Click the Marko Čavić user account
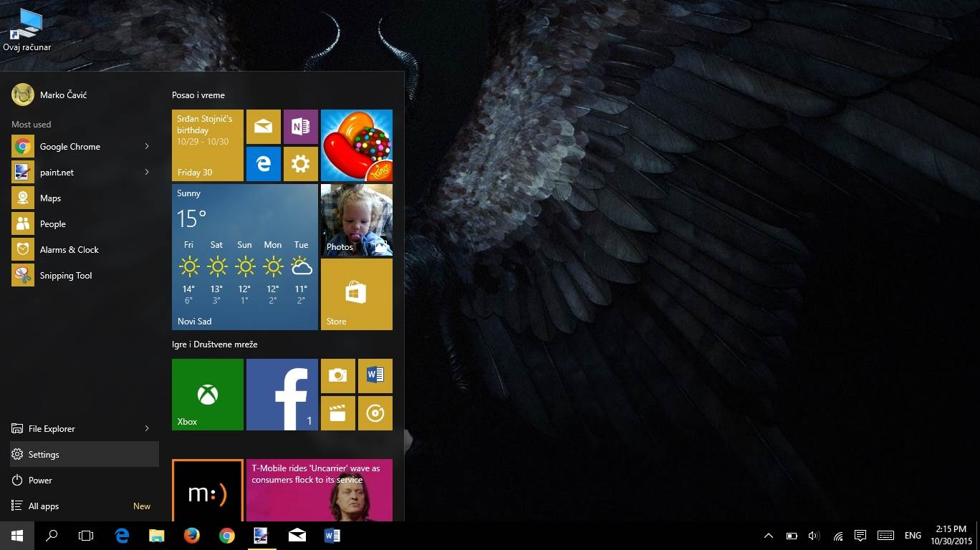Image resolution: width=980 pixels, height=550 pixels. point(63,95)
